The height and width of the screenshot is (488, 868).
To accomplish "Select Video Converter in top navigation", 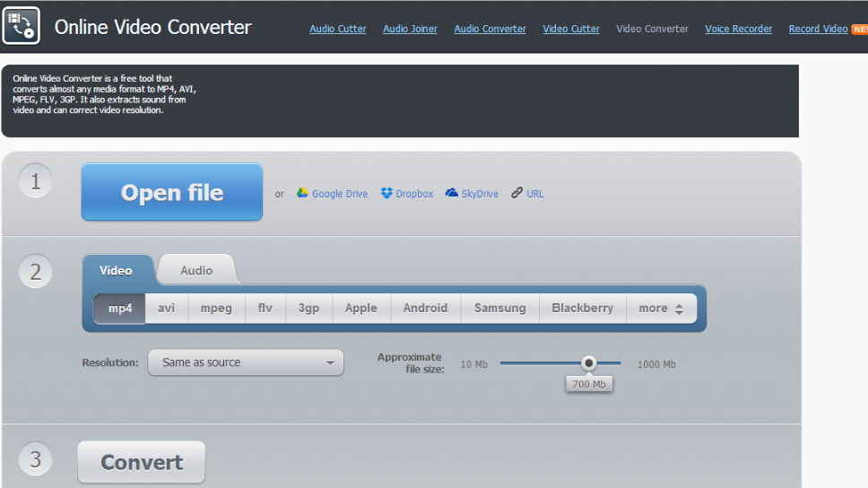I will [x=652, y=29].
